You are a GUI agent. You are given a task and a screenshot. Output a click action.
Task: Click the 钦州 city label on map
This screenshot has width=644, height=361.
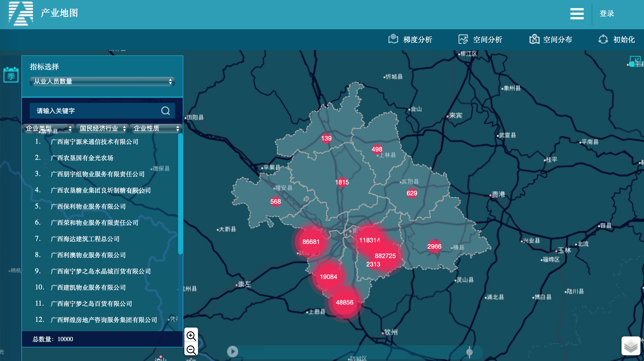[390, 332]
